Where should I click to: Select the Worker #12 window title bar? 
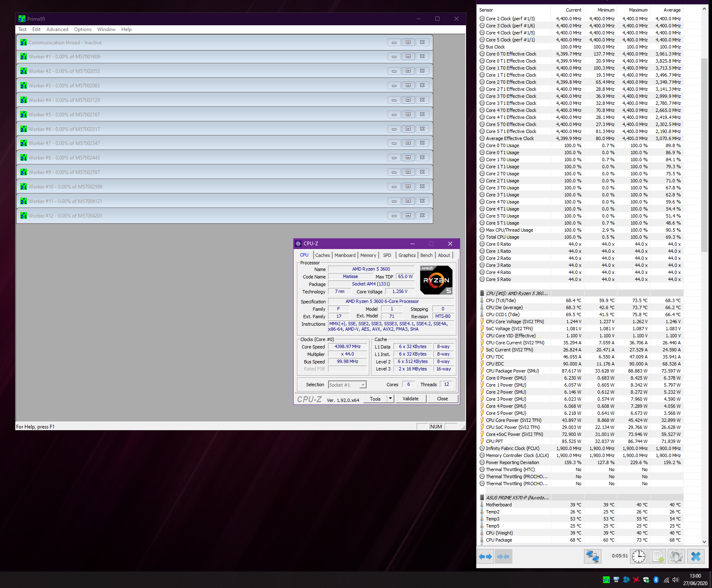point(224,215)
